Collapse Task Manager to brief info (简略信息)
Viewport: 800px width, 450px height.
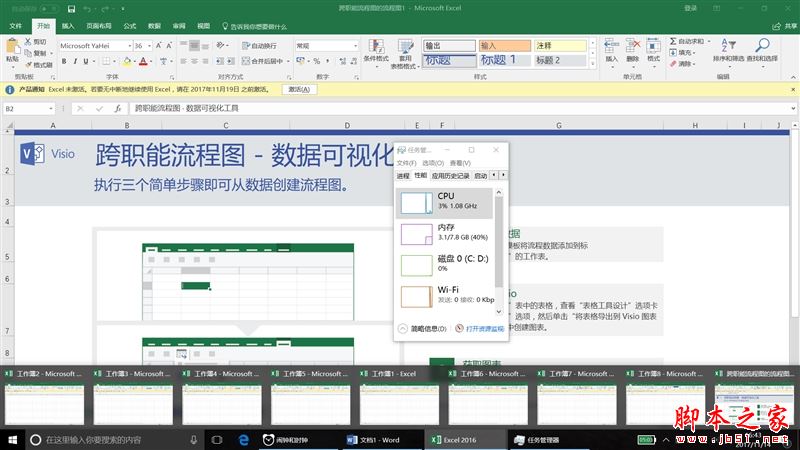click(x=422, y=329)
